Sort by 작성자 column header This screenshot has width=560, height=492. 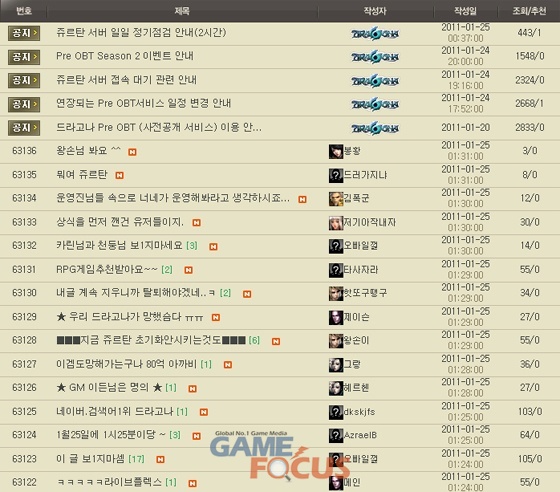[x=375, y=11]
